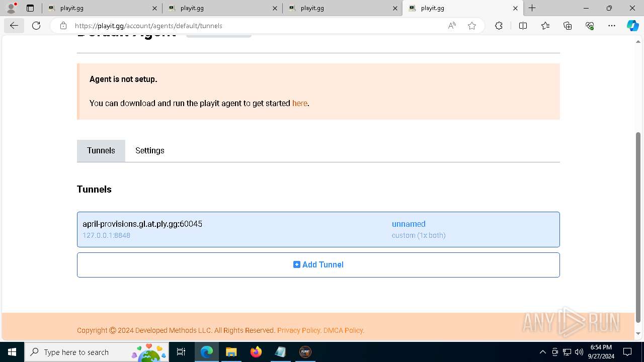The width and height of the screenshot is (644, 362).
Task: Open the Favorites list icon
Action: point(545,26)
